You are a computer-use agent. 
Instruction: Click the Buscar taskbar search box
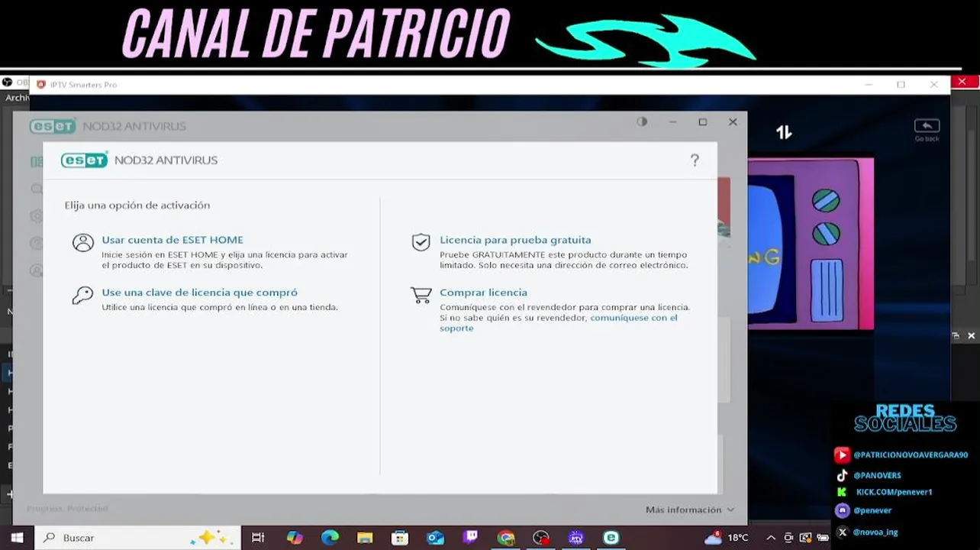point(137,538)
